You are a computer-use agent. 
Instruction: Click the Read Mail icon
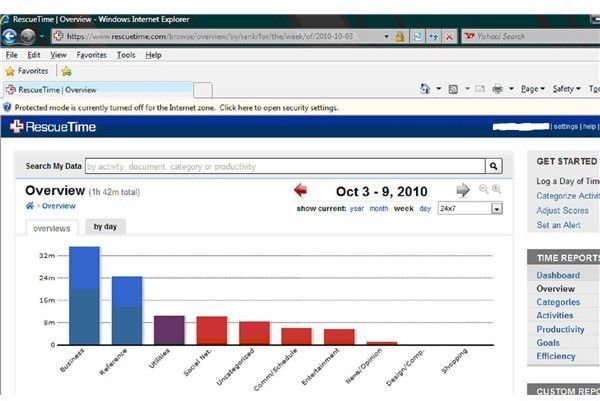click(x=480, y=89)
